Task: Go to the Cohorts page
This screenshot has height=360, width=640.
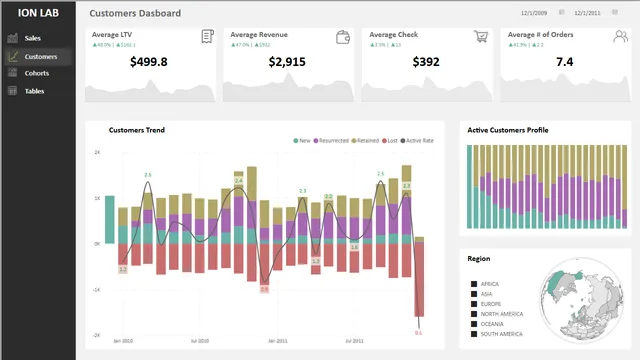Action: pos(37,73)
